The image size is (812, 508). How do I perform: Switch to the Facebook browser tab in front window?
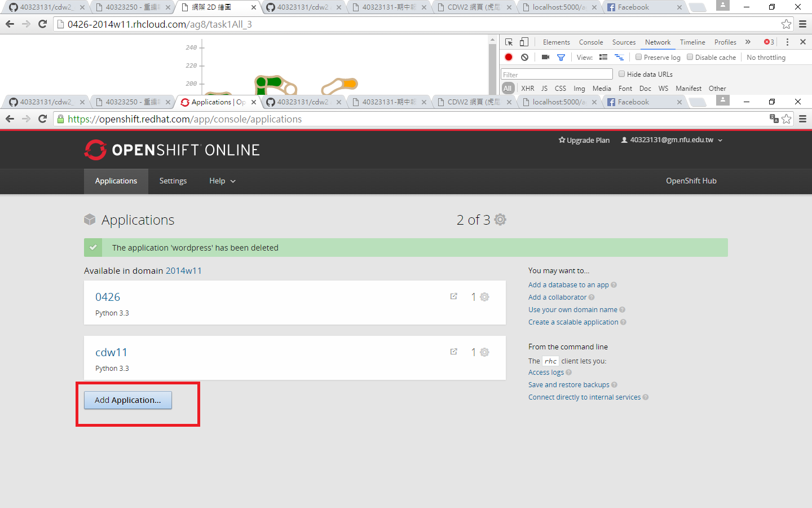tap(644, 102)
